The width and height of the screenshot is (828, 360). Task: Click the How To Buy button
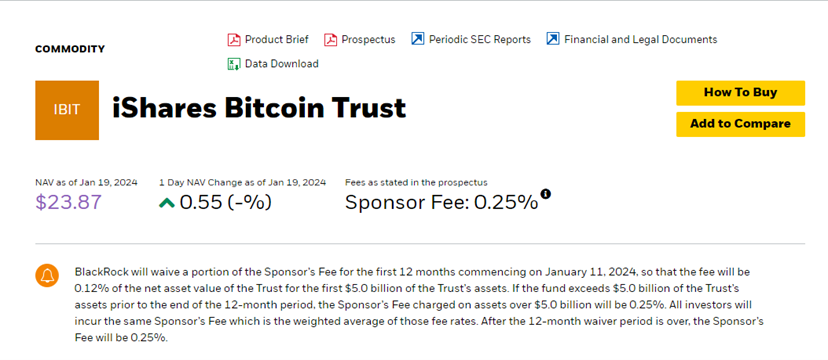coord(740,93)
